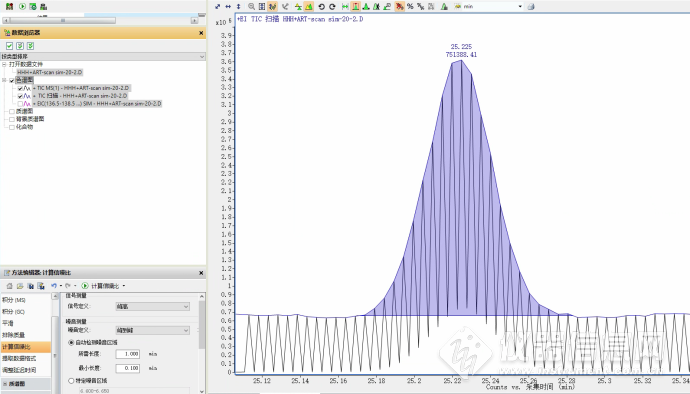Click the vertical autoscale Y-axis icon
This screenshot has height=394, width=690.
click(239, 7)
